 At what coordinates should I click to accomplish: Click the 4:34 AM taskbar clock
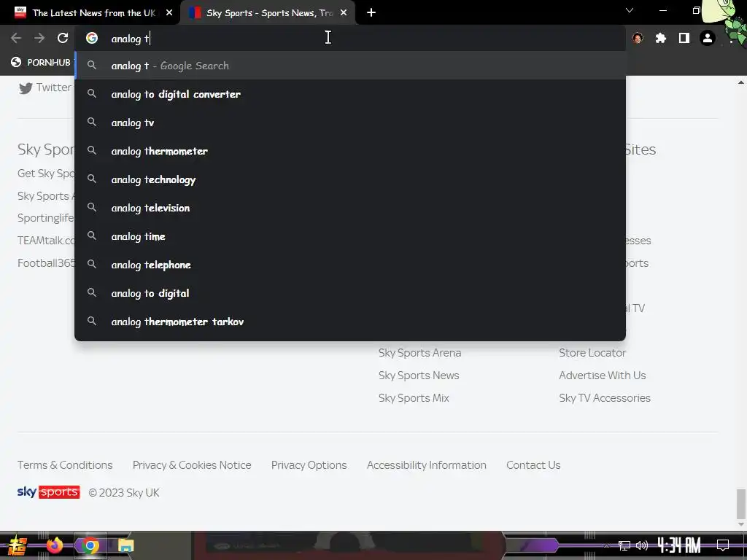click(679, 545)
